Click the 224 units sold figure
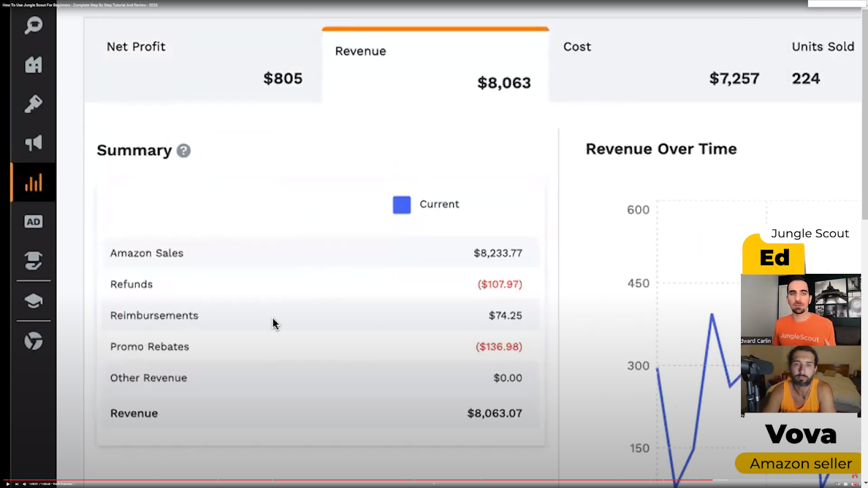Viewport: 868px width, 488px height. point(806,79)
